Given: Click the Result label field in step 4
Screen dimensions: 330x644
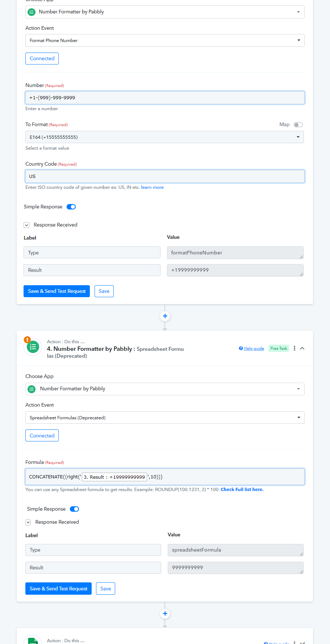Looking at the screenshot, I should (x=93, y=568).
